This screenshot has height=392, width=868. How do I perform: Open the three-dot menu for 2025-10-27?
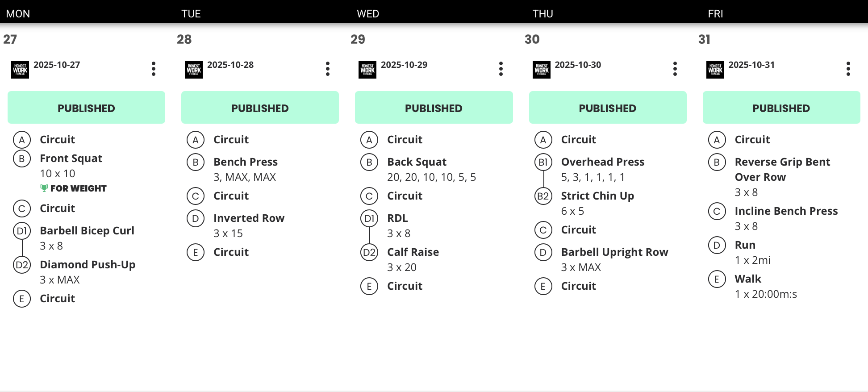pos(154,69)
